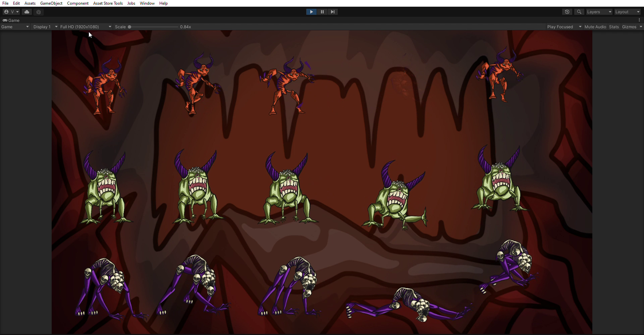Expand the Layers dropdown
This screenshot has width=644, height=335.
click(x=599, y=12)
